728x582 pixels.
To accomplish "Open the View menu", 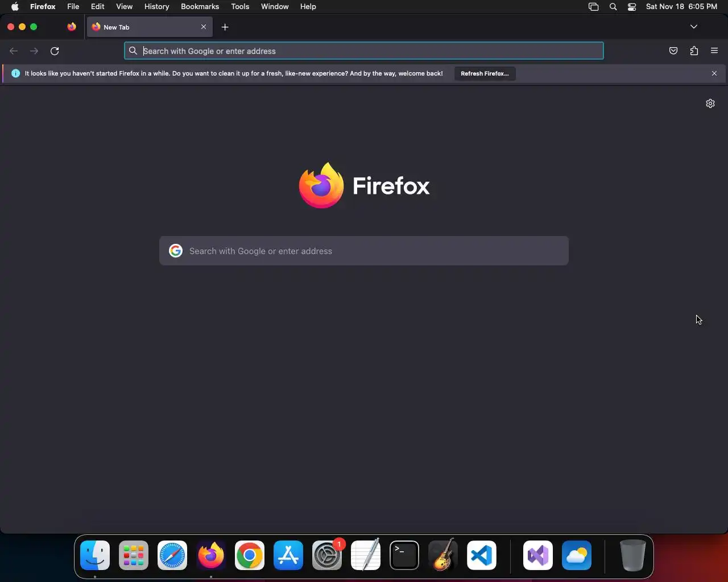I will (x=124, y=7).
